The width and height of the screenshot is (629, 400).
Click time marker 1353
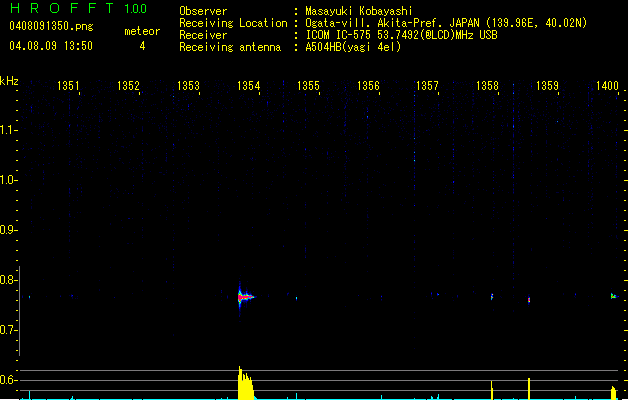(x=188, y=86)
